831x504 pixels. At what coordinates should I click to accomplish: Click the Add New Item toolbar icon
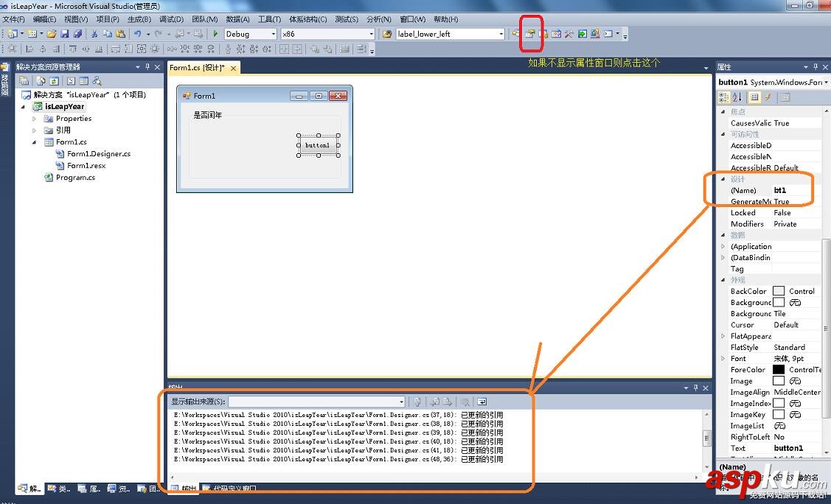tap(33, 34)
